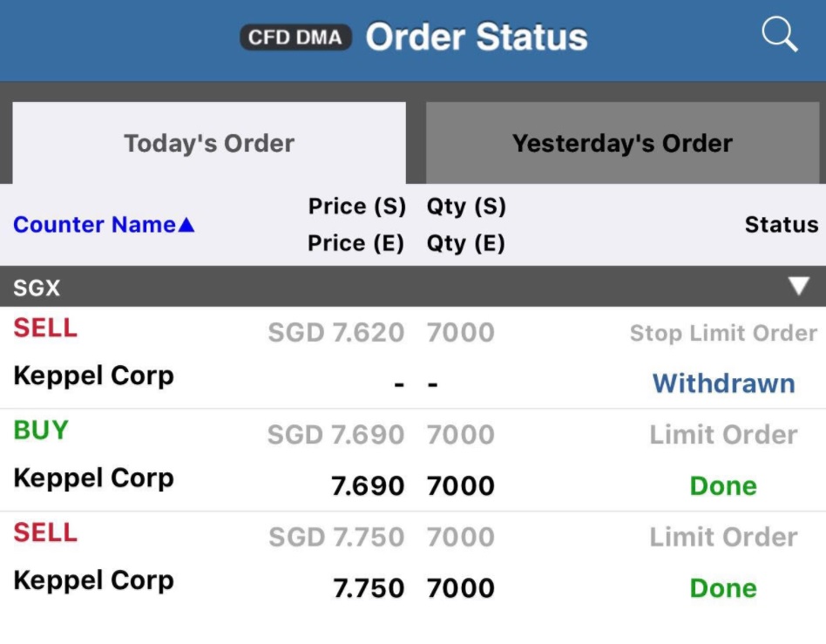
Task: Switch to Yesterday's Order tab
Action: pyautogui.click(x=622, y=143)
